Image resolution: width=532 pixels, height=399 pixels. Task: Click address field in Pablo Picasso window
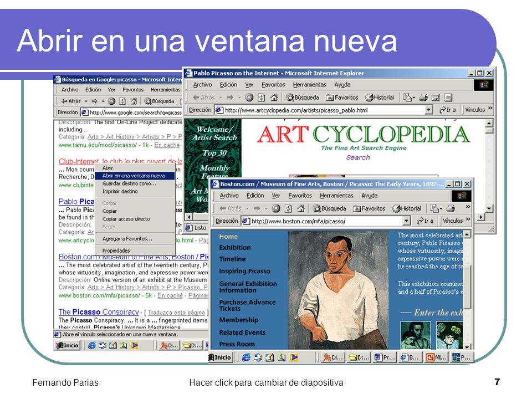pos(324,110)
